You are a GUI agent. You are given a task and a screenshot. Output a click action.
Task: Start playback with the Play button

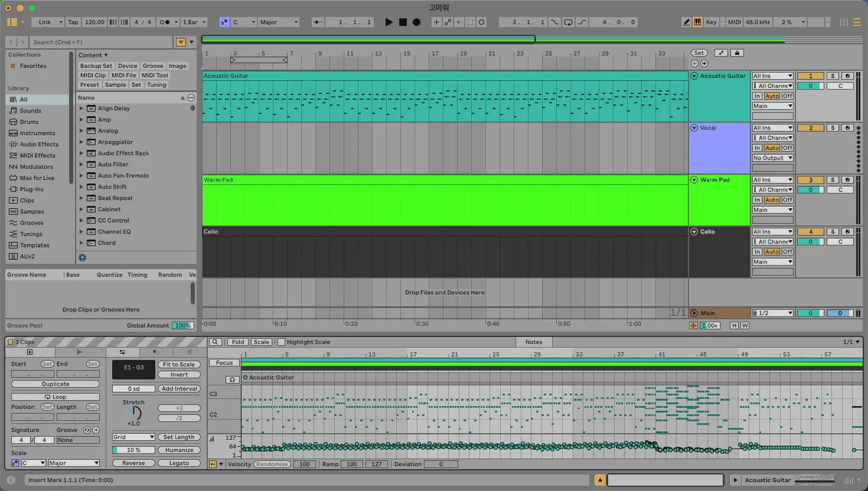pyautogui.click(x=389, y=22)
